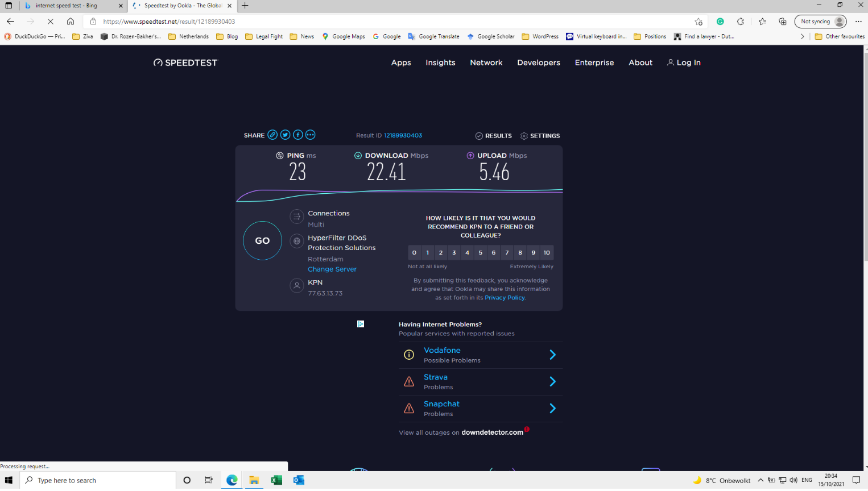Open Insights menu item
The height and width of the screenshot is (491, 868).
click(440, 63)
